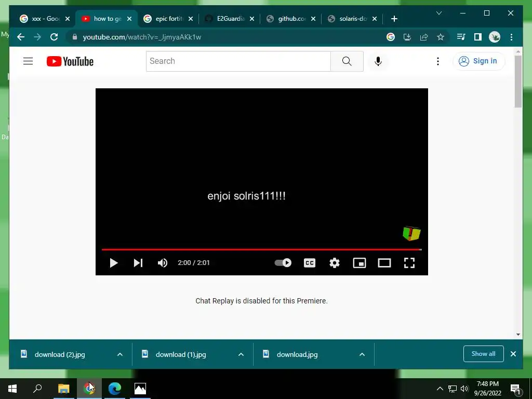Viewport: 532px width, 399px height.
Task: Click the scrollbar down arrow
Action: coord(518,335)
